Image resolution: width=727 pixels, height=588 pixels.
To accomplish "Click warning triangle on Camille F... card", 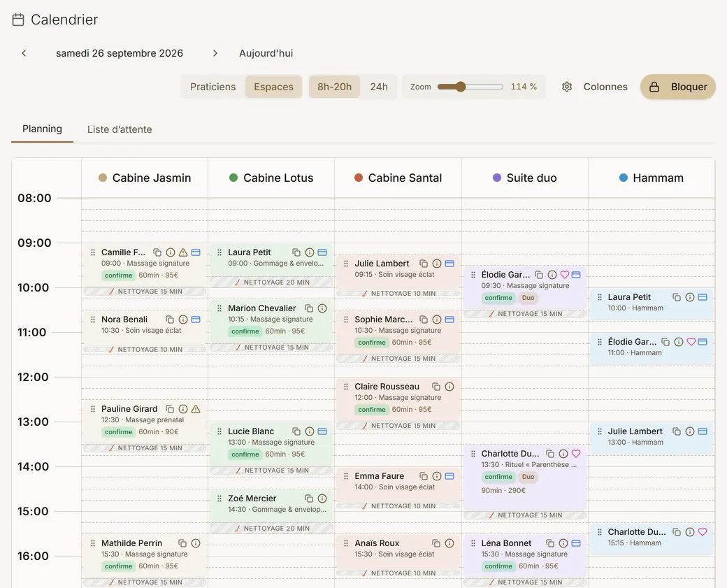I will 183,252.
